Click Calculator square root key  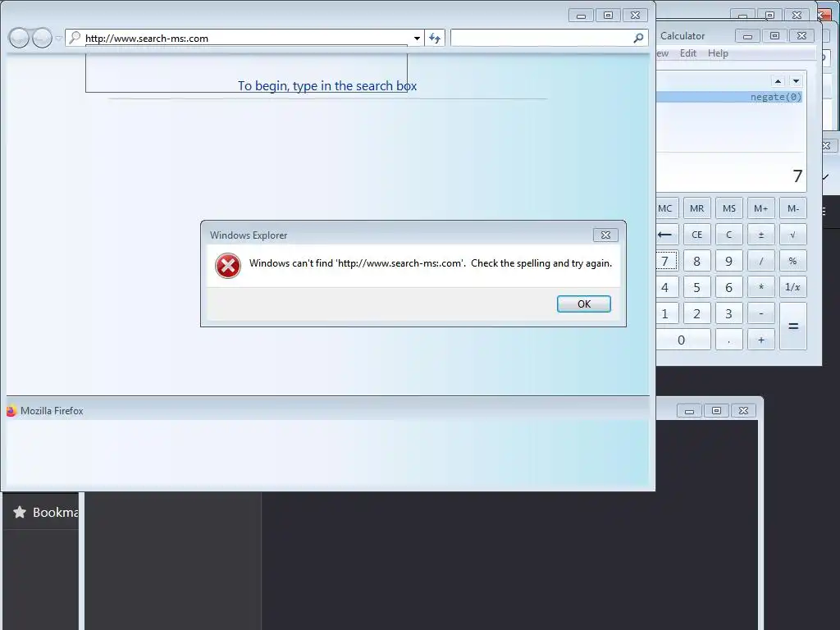click(x=793, y=235)
